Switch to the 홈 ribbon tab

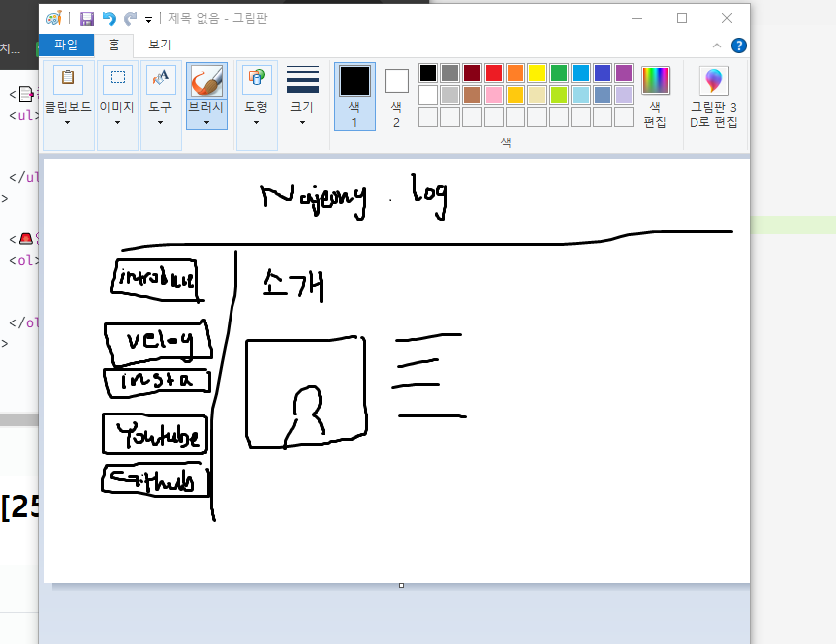coord(114,45)
